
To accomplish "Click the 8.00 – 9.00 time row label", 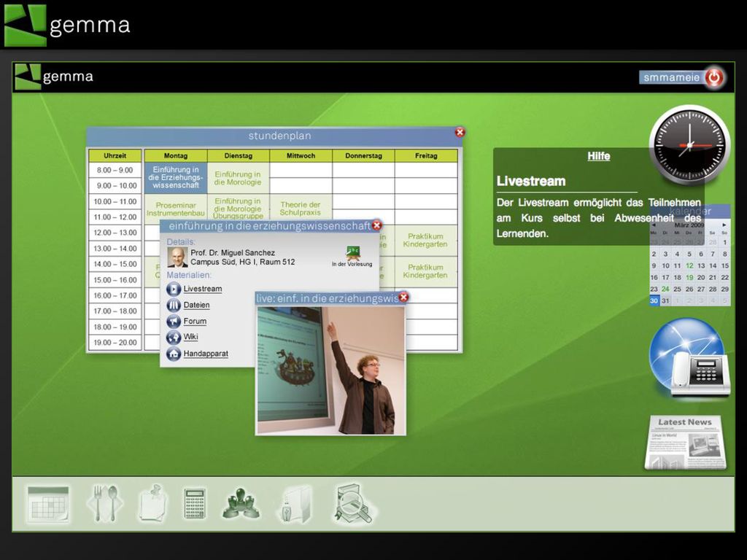I will click(115, 170).
